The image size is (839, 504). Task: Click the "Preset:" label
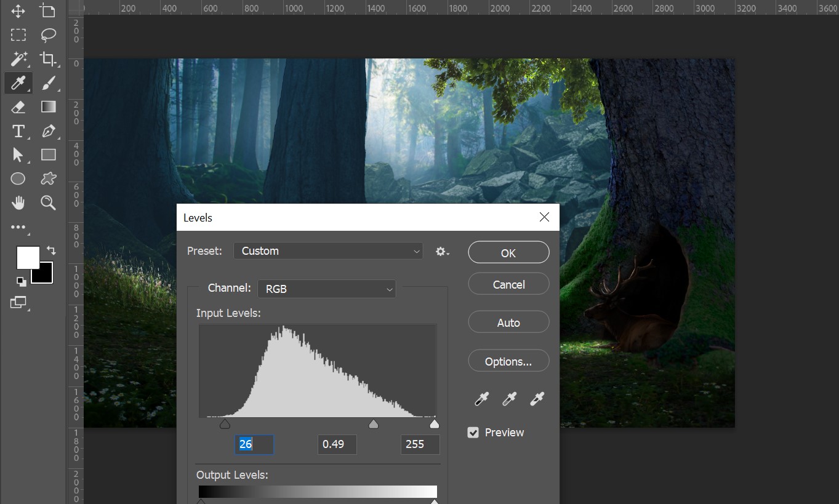[204, 251]
